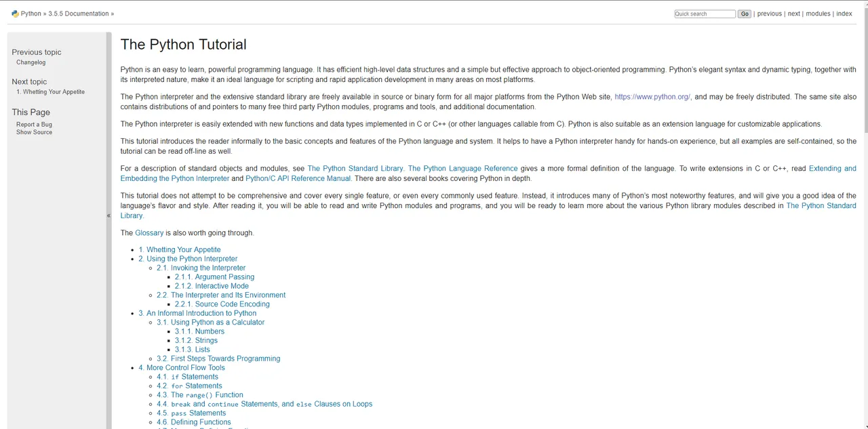Open 3.2. First Steps Towards Programming
The image size is (868, 429).
pyautogui.click(x=218, y=359)
